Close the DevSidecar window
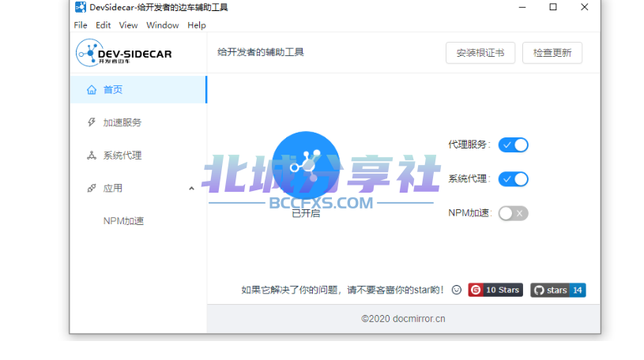 pos(585,7)
